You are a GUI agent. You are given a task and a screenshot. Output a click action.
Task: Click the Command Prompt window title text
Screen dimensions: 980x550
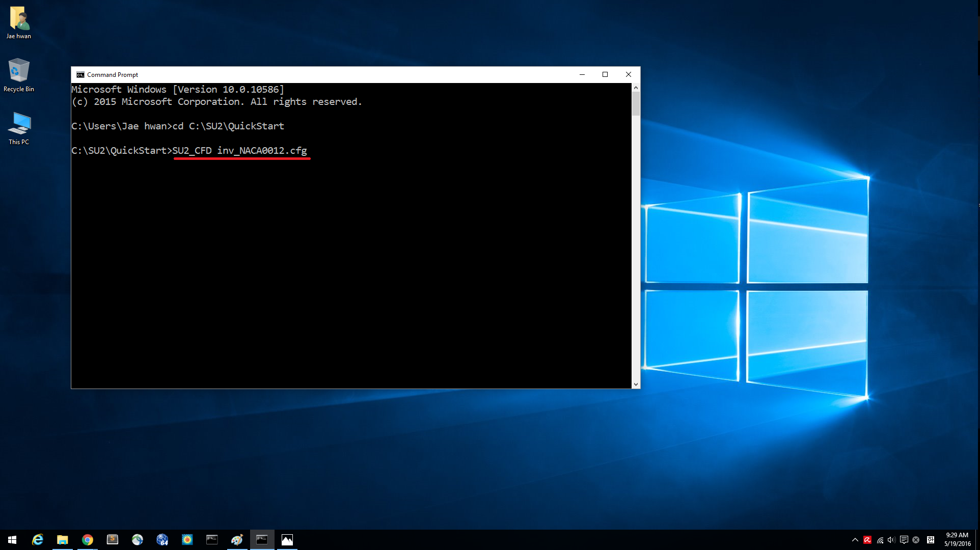point(113,75)
